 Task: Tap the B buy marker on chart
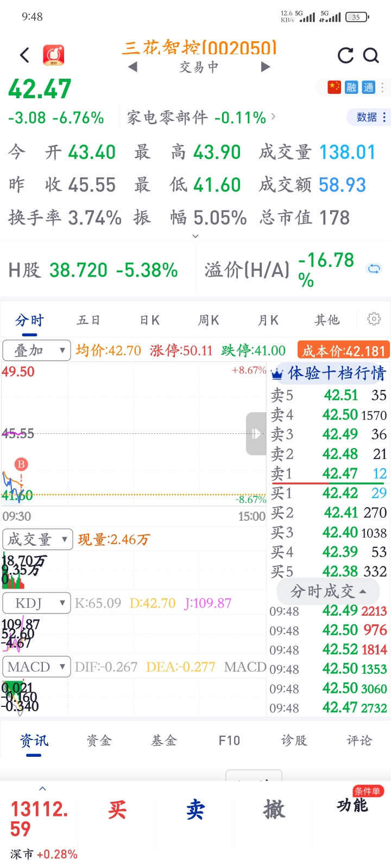click(x=21, y=464)
